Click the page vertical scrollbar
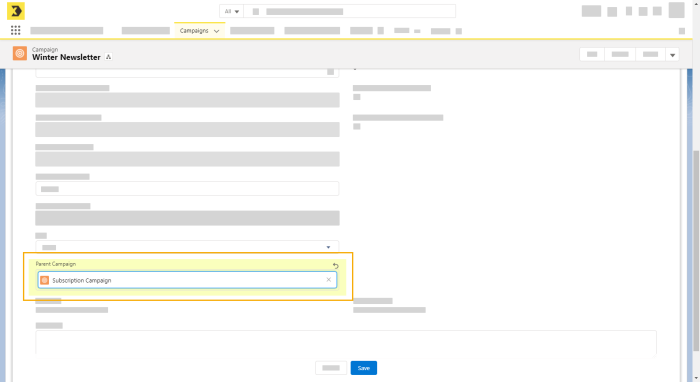Viewport: 700px width, 382px height. coord(696,250)
